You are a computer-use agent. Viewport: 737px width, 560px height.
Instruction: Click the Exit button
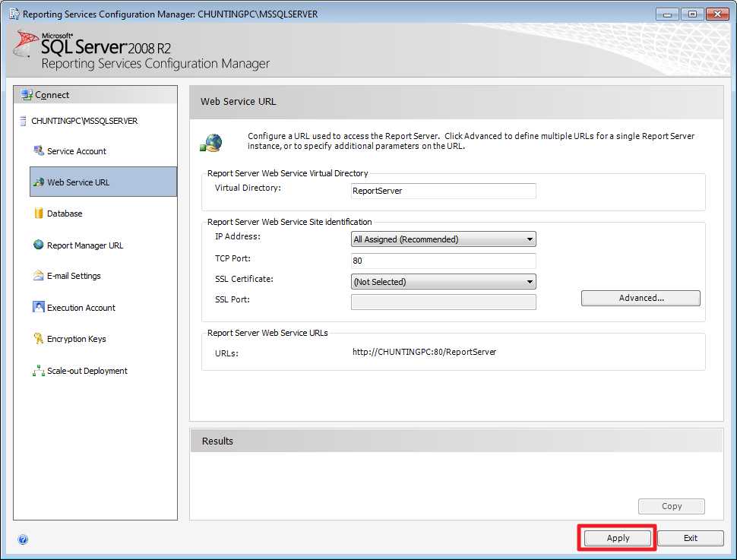[691, 538]
